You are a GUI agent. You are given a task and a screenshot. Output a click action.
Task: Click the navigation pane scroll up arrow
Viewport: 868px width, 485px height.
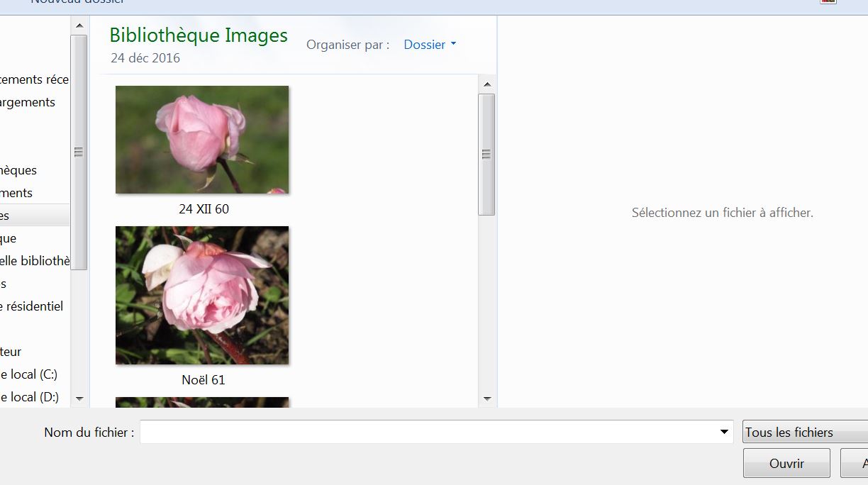pyautogui.click(x=79, y=26)
